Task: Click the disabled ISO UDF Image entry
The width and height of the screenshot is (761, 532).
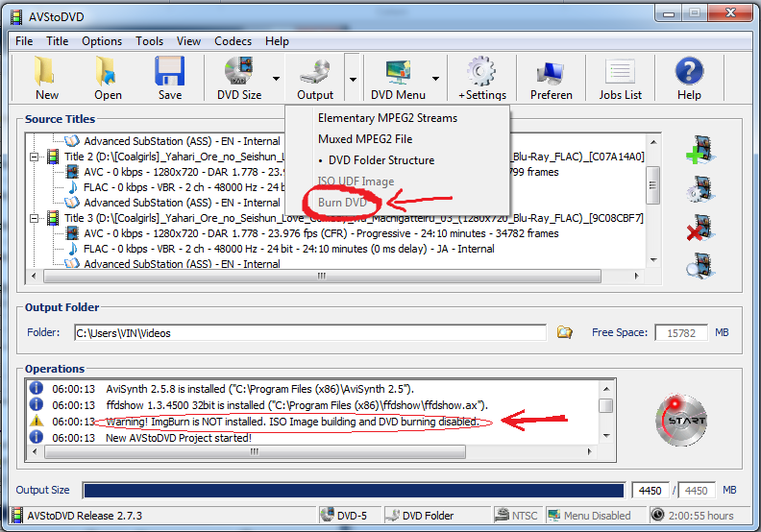Action: [x=397, y=181]
